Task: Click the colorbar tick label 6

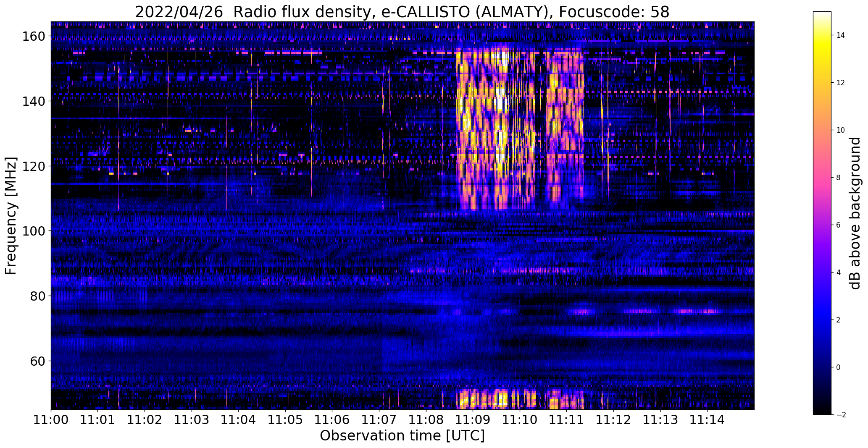Action: 839,225
